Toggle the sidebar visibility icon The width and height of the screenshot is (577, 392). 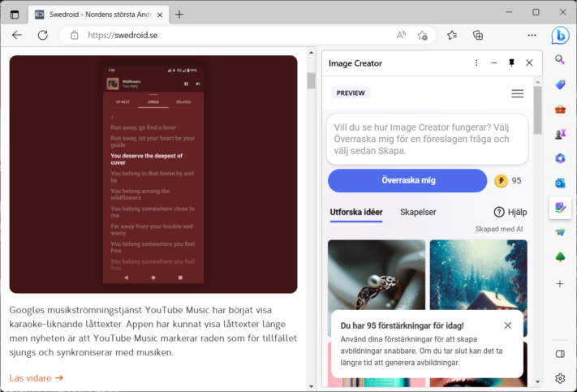560,354
